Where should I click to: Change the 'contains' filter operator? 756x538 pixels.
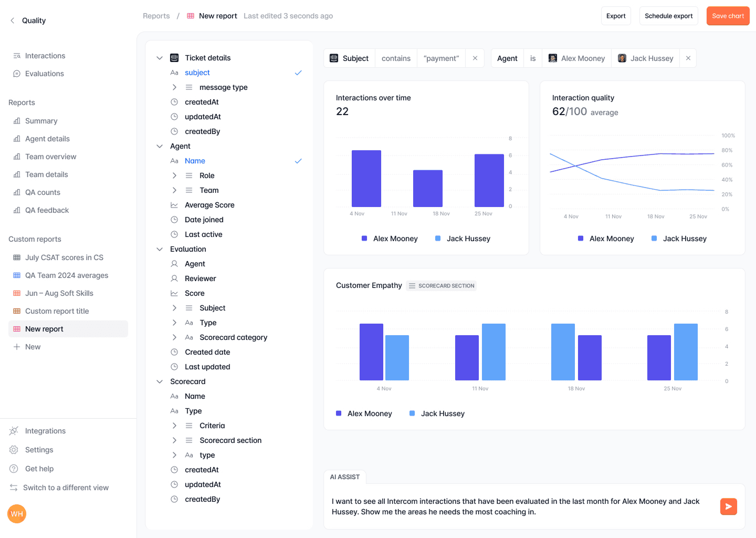click(396, 58)
